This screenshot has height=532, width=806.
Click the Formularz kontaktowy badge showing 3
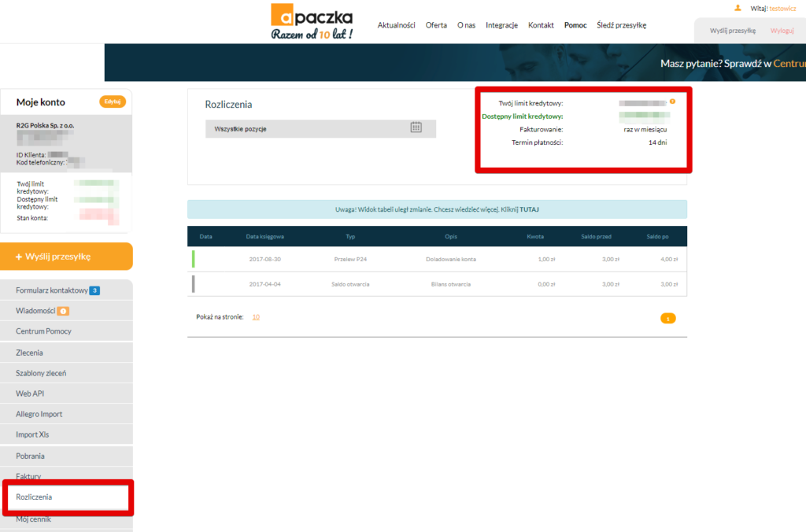94,290
